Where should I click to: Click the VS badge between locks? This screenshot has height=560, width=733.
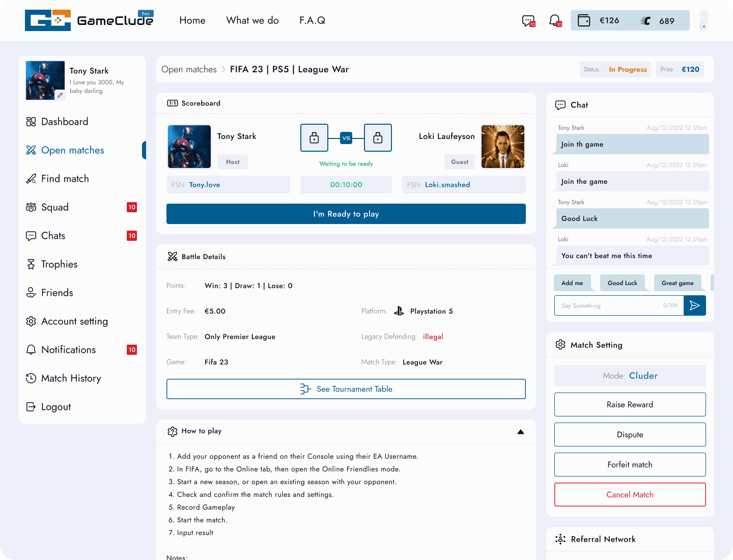click(346, 138)
